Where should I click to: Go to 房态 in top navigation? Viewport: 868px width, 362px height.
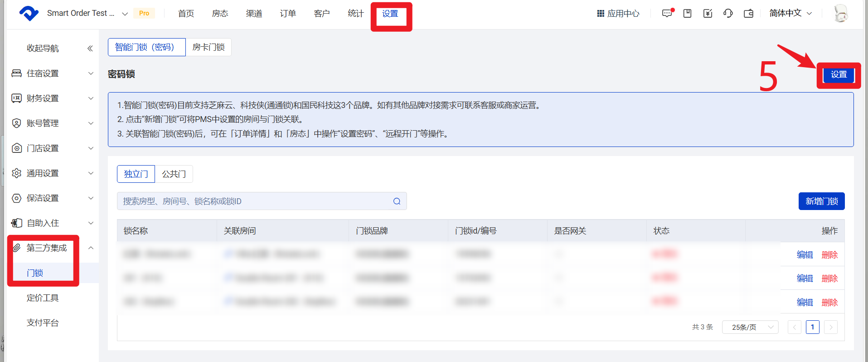[x=220, y=13]
